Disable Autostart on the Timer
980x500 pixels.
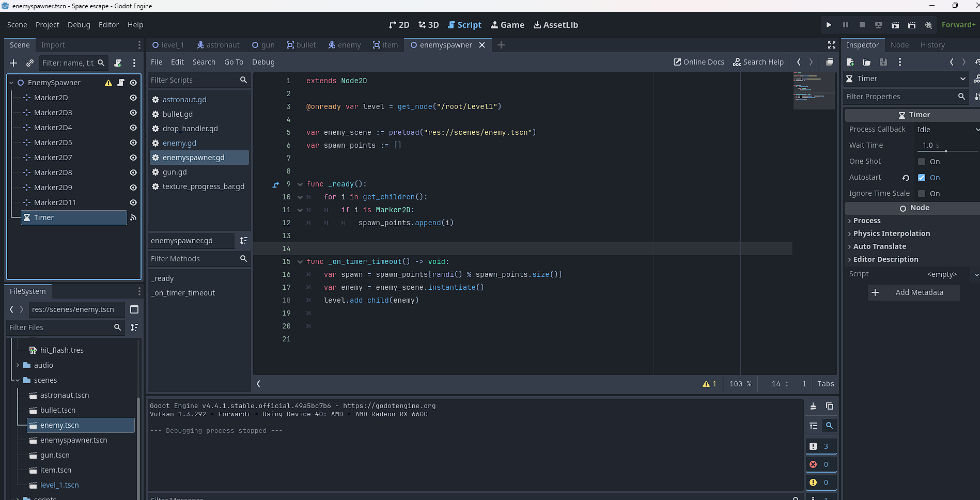pyautogui.click(x=922, y=177)
